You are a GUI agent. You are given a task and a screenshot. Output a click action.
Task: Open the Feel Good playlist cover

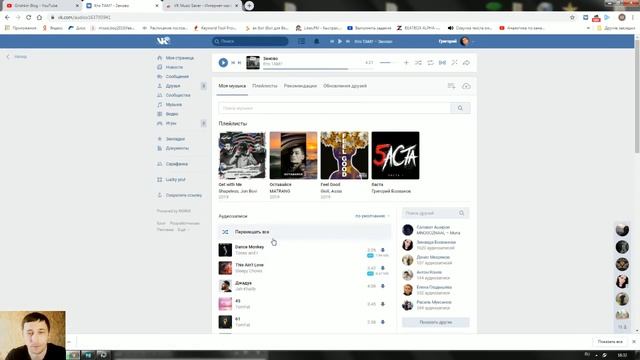point(344,155)
